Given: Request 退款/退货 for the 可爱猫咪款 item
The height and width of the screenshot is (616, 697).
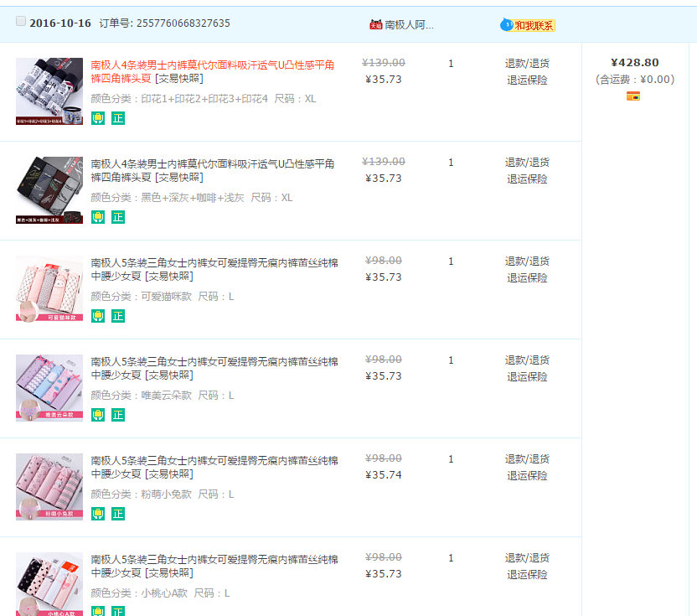Looking at the screenshot, I should click(x=527, y=261).
